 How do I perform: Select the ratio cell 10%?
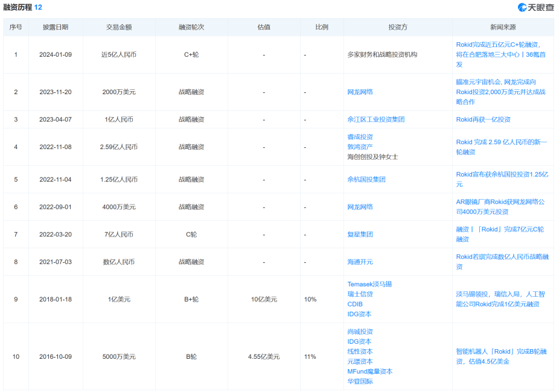pyautogui.click(x=310, y=299)
